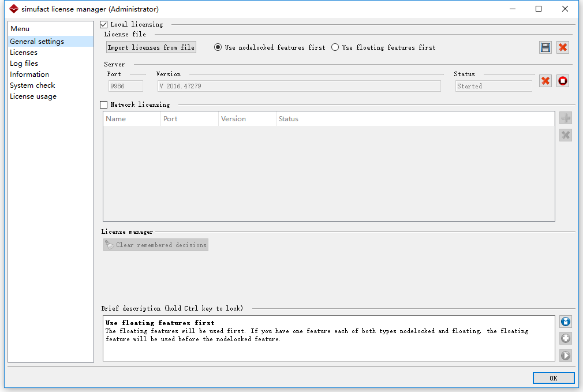Click the Version column header in network table

pyautogui.click(x=247, y=119)
